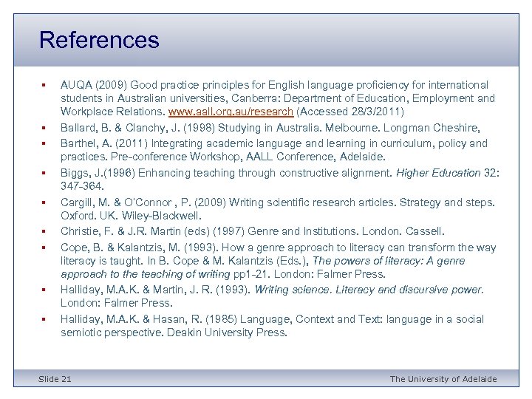
Task: Click the italic Higher Education journal title
Action: tap(438, 173)
